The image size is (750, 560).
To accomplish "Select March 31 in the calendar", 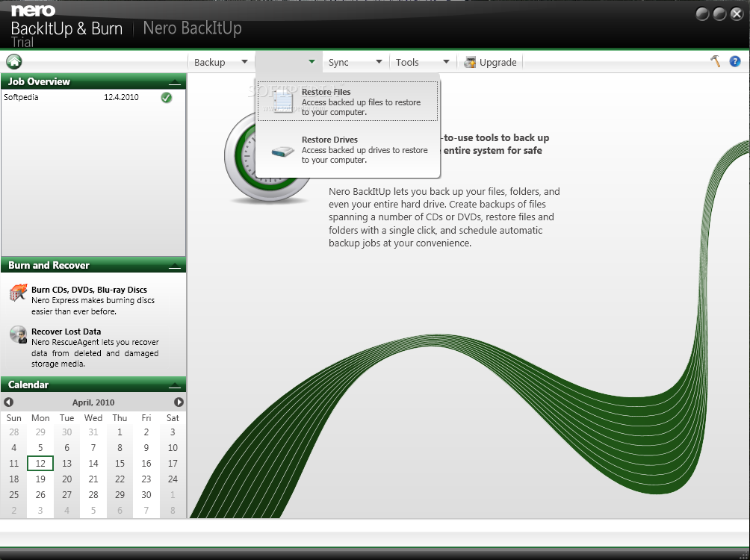I will coord(93,432).
